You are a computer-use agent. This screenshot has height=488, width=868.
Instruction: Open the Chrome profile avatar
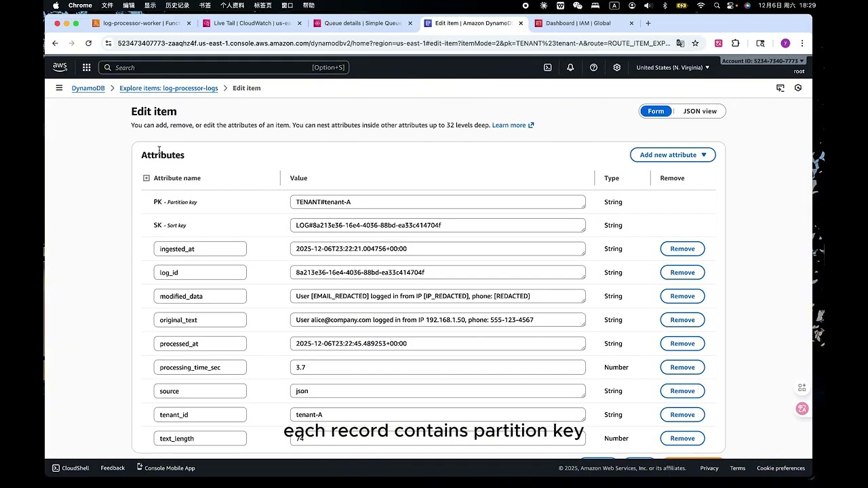[x=785, y=43]
